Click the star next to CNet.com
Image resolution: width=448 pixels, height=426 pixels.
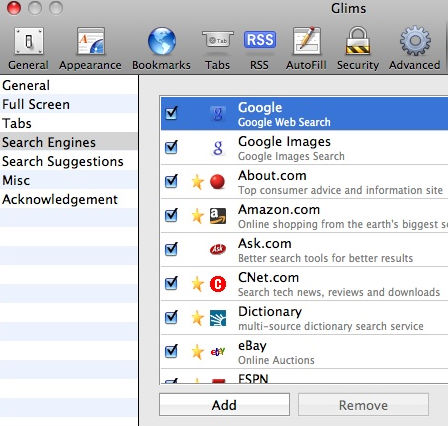197,284
